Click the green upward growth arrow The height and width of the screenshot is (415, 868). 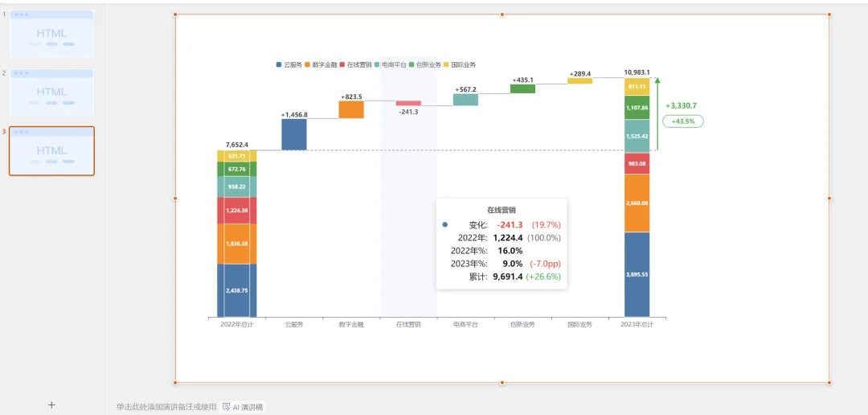657,114
